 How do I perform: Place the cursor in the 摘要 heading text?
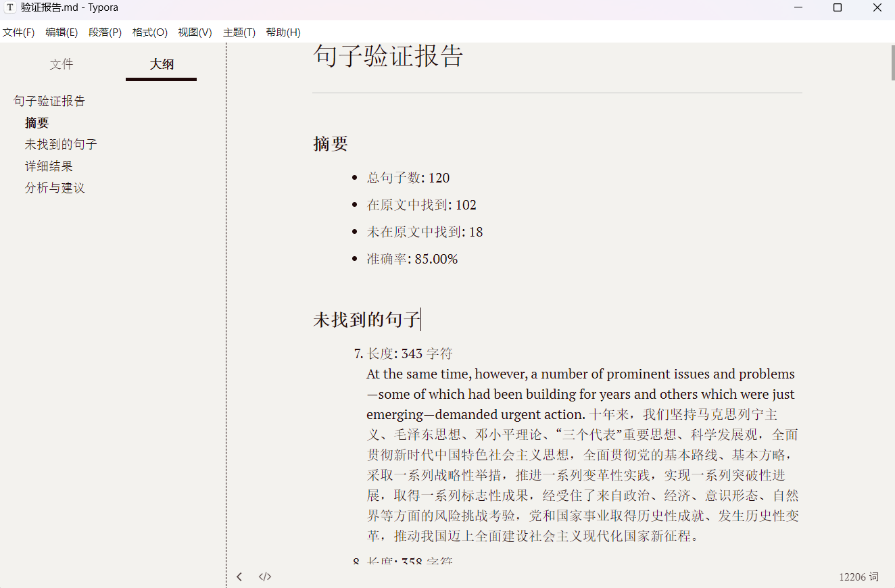330,143
